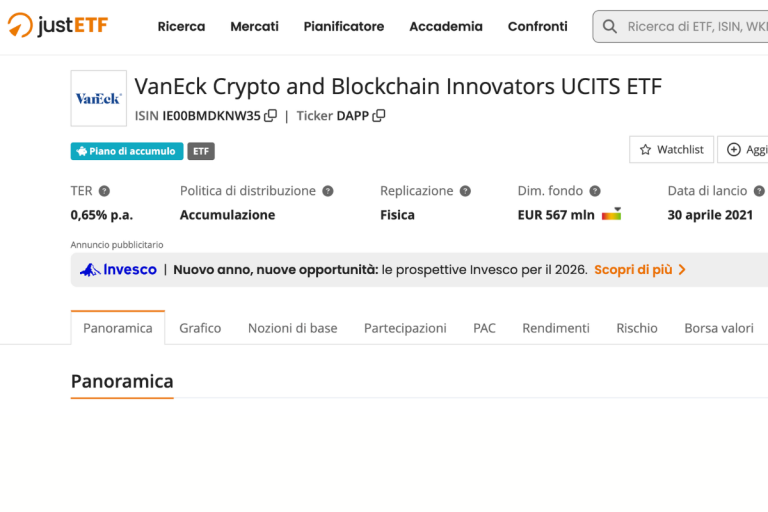Click Dim. fondo help icon
Screen dimensions: 768x512
pos(595,191)
